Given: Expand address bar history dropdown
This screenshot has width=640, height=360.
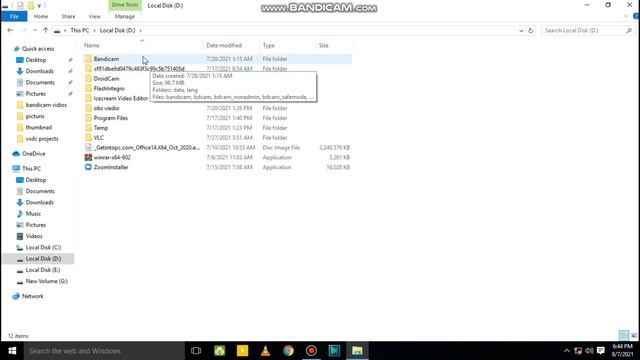Looking at the screenshot, I should [521, 31].
